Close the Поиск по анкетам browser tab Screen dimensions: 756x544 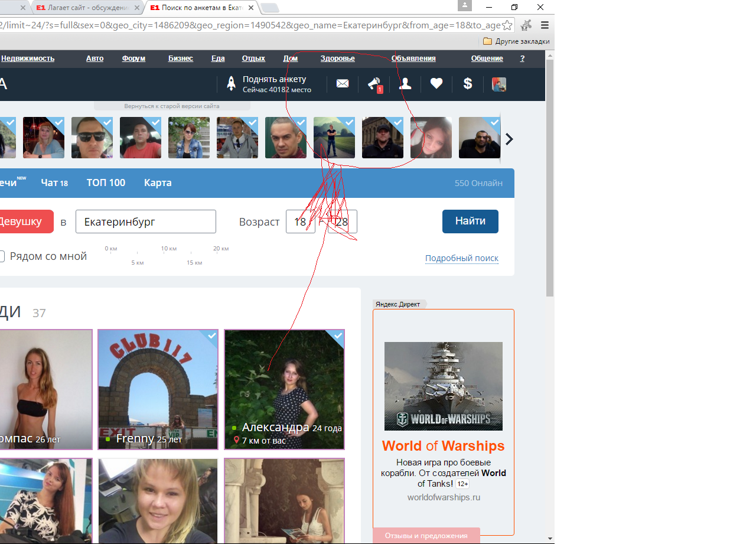[251, 8]
